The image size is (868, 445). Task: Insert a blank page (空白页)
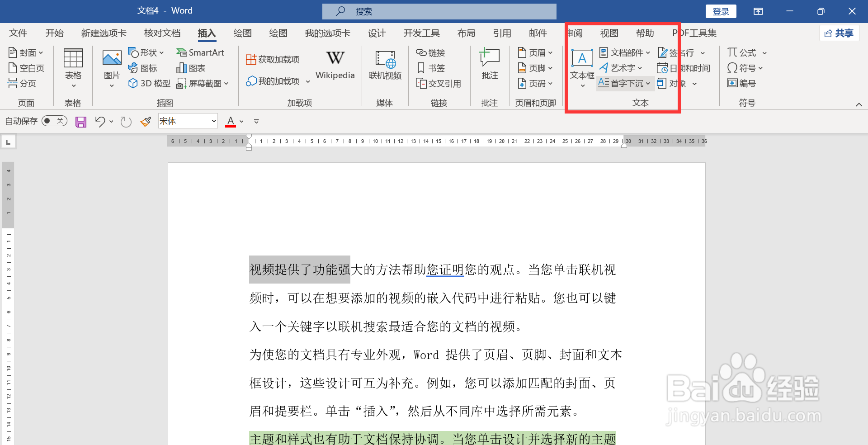click(26, 68)
